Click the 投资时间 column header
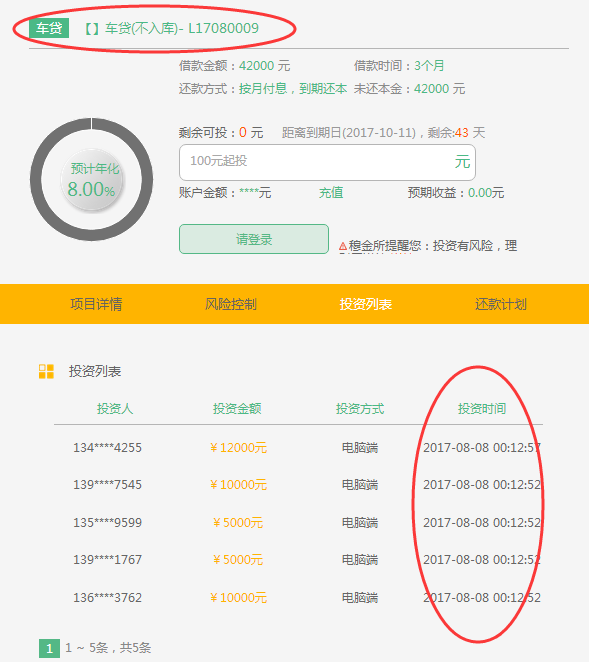The width and height of the screenshot is (589, 662). pos(482,408)
